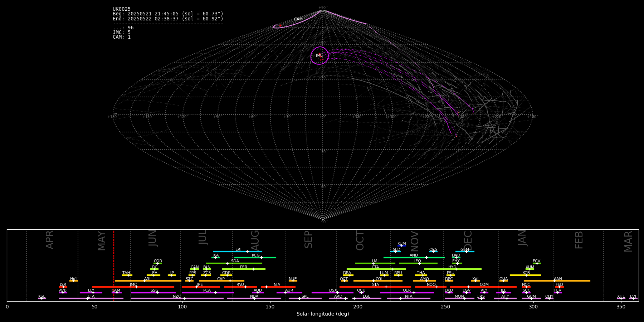Click the ERI shower label
Viewport: 644px width, 322px height.
(x=238, y=250)
